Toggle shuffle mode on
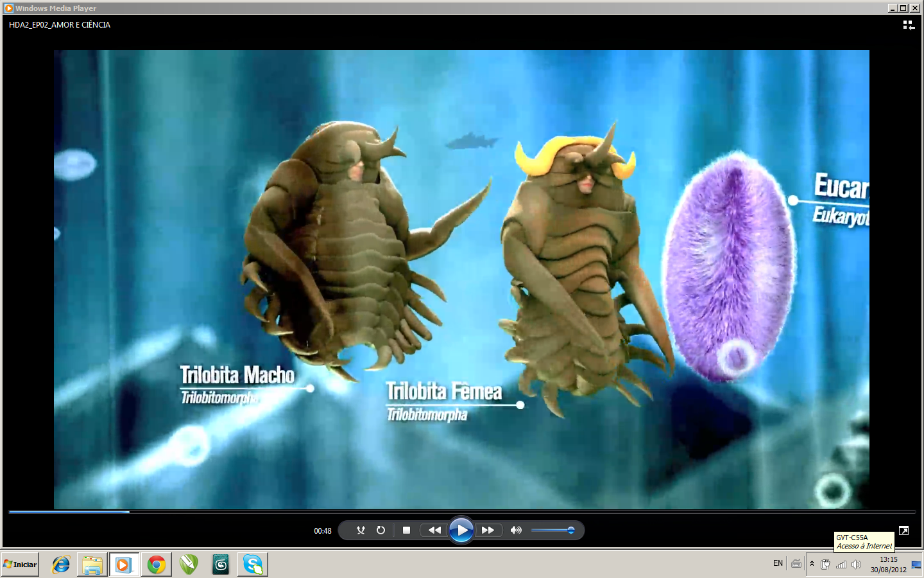 coord(361,530)
